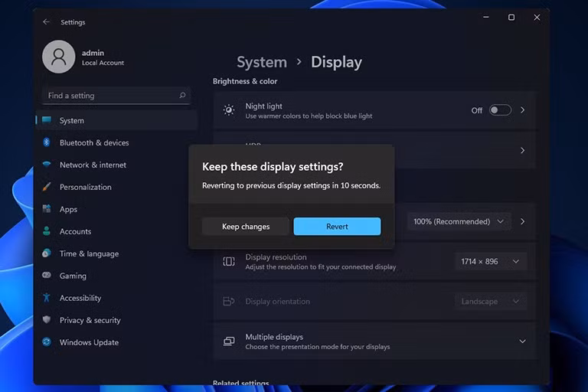Click Local Account text under admin
Screen dimensions: 588x392
coord(103,63)
